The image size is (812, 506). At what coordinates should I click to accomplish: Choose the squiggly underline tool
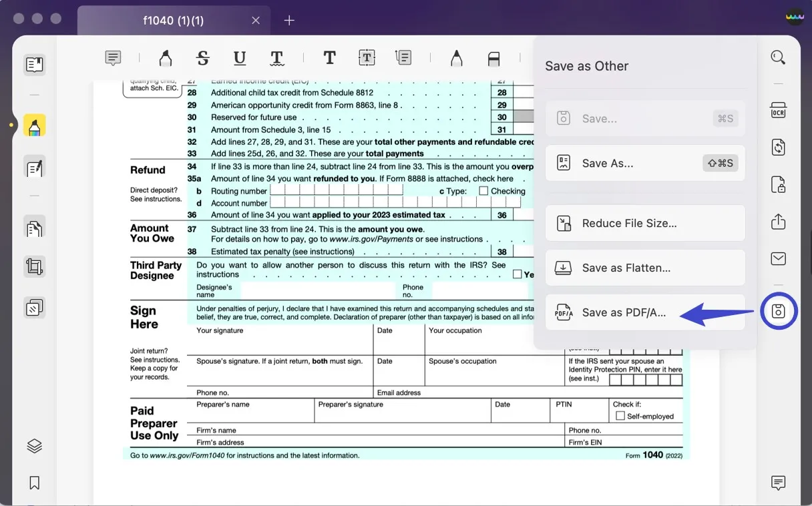277,58
